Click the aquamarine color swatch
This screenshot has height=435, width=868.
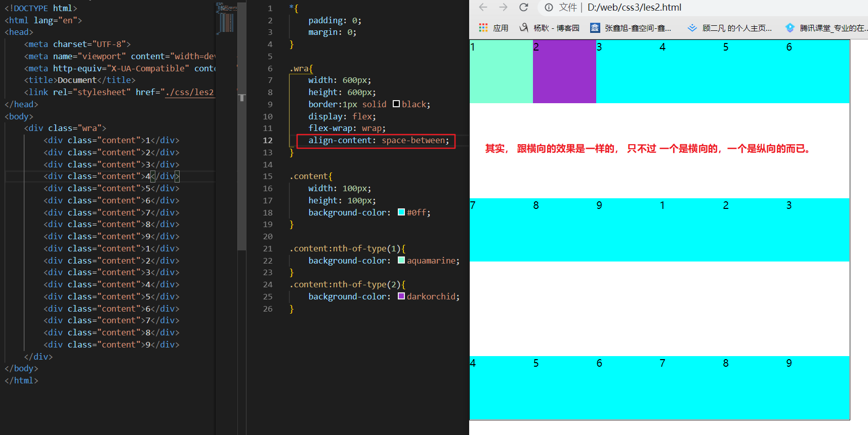[401, 260]
